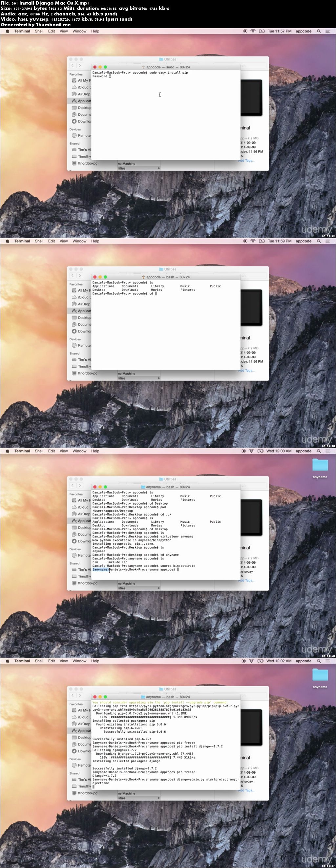
Task: Open the Help menu in the 12:02 AM frame
Action: tap(95, 661)
